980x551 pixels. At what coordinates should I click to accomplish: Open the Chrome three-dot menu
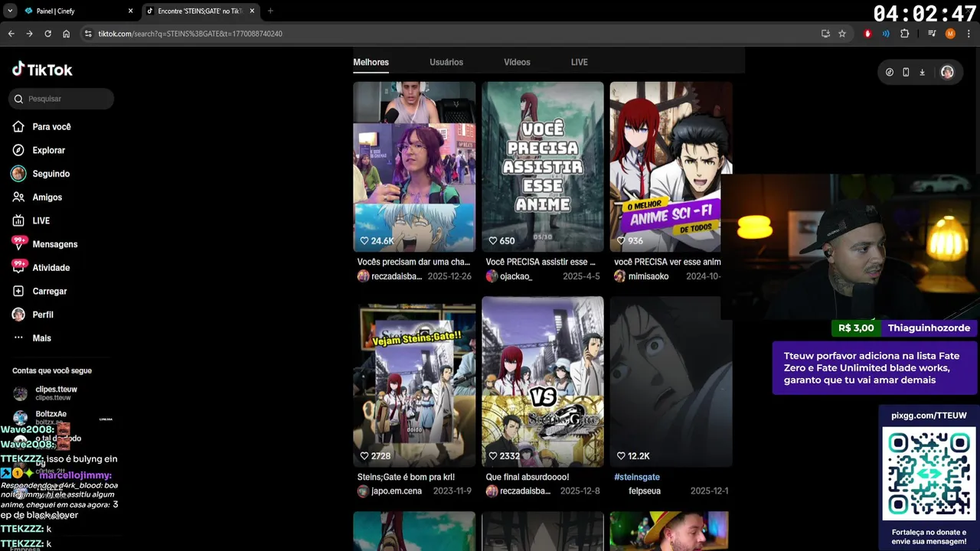[x=969, y=34]
